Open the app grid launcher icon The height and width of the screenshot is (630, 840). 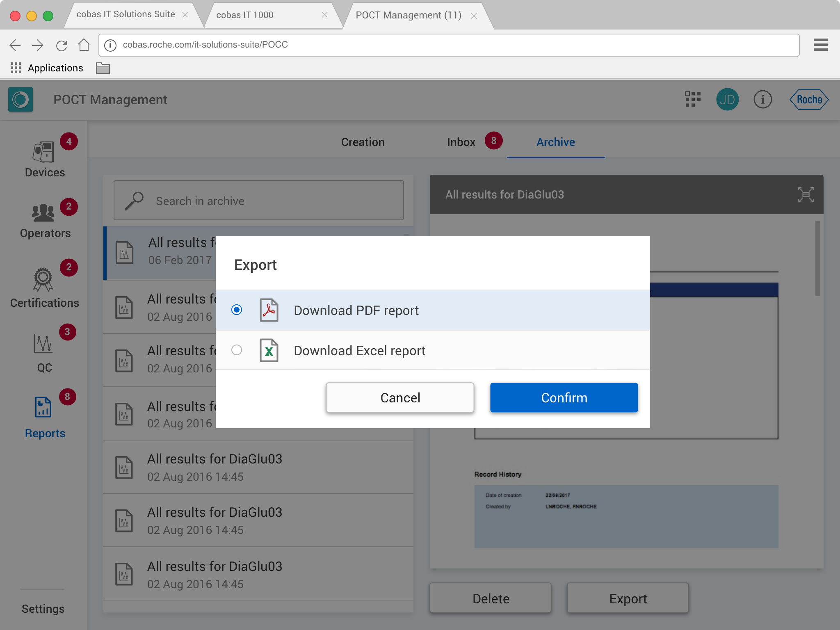click(692, 99)
